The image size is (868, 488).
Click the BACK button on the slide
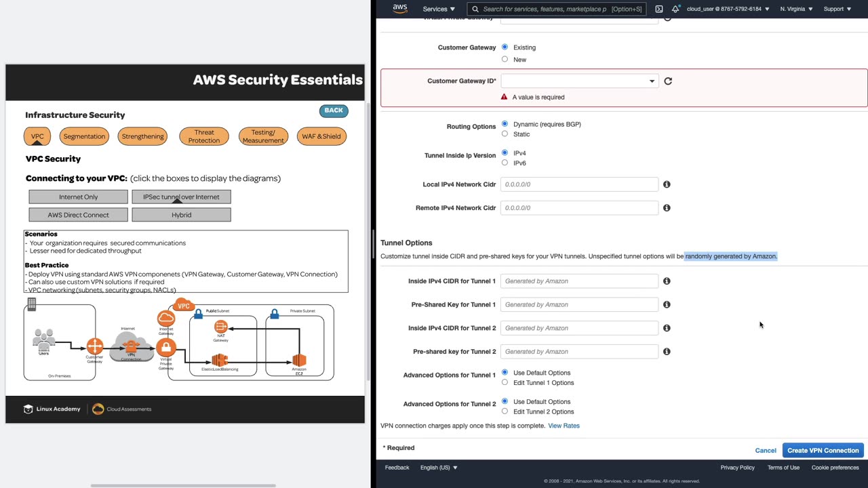pyautogui.click(x=334, y=110)
